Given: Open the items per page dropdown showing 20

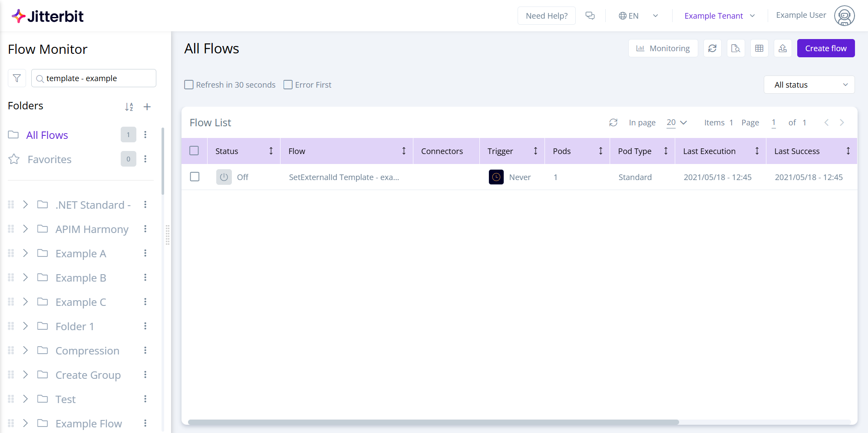Looking at the screenshot, I should (676, 122).
